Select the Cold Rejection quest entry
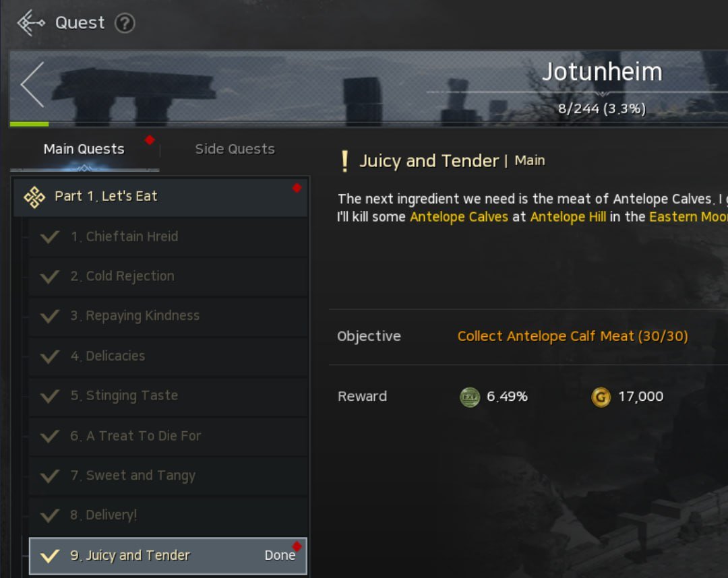 click(x=168, y=276)
